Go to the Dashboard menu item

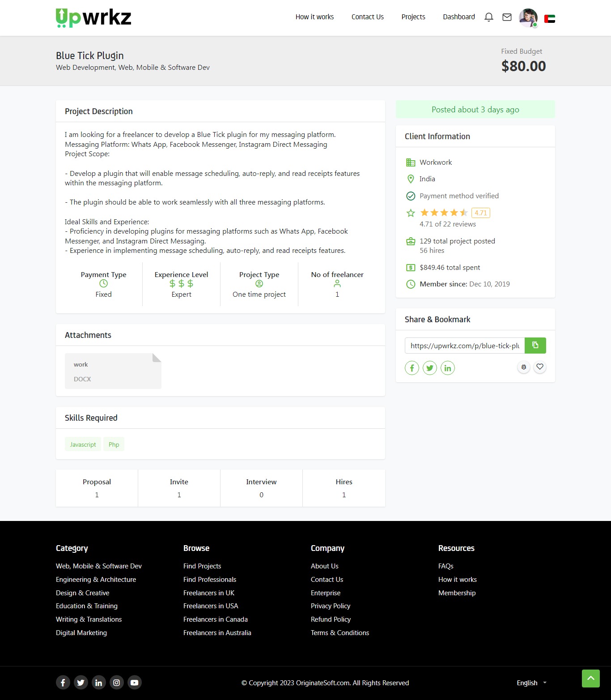458,17
